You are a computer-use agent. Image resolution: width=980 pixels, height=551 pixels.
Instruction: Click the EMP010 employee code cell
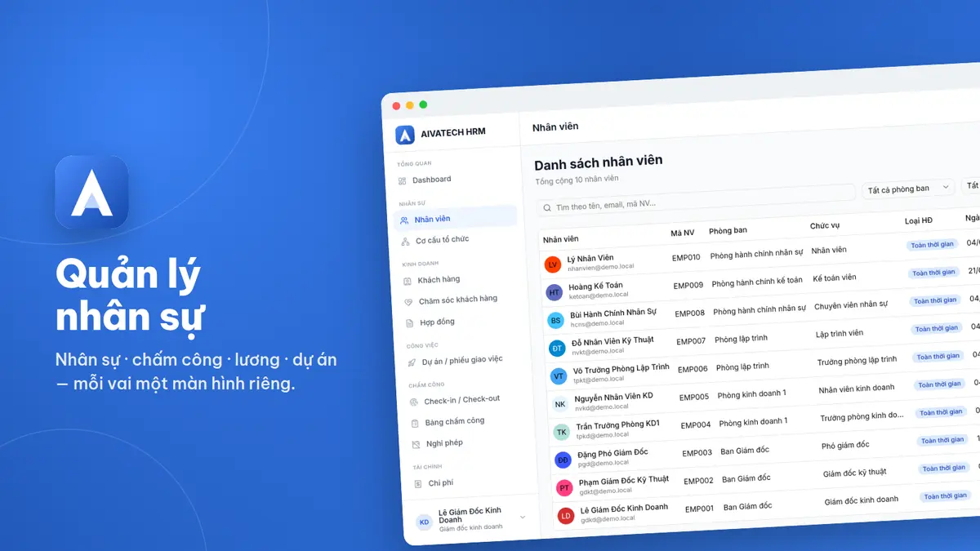pyautogui.click(x=686, y=257)
